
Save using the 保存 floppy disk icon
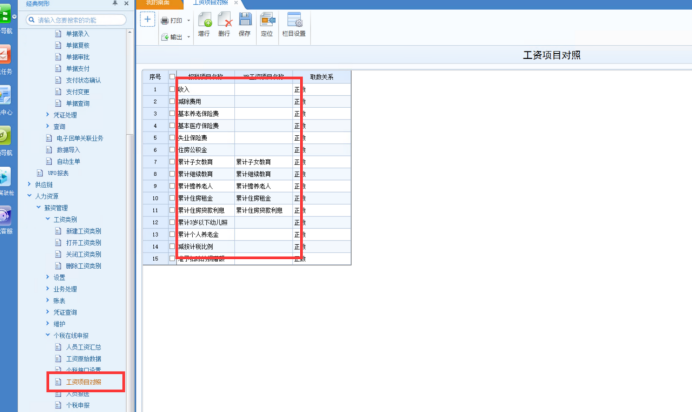click(x=245, y=20)
